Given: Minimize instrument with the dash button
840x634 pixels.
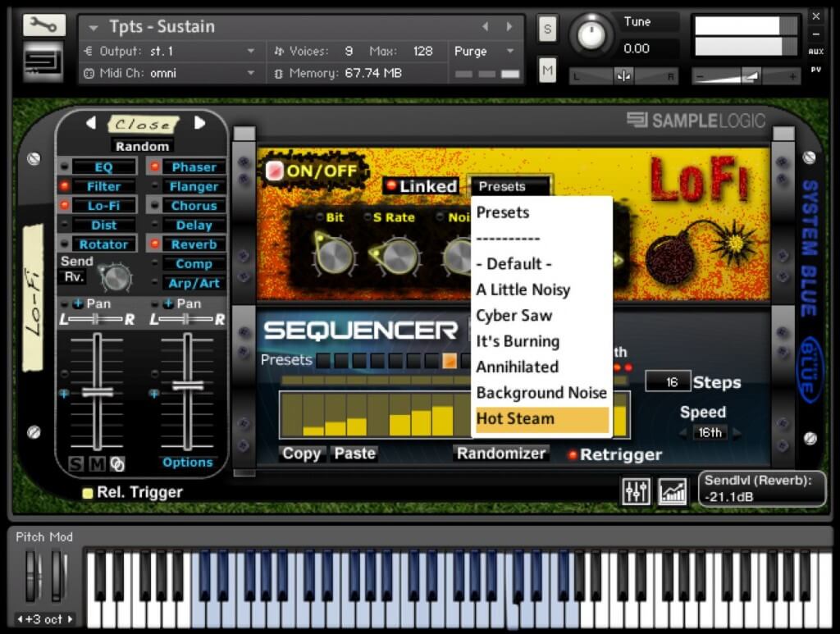Looking at the screenshot, I should 816,34.
